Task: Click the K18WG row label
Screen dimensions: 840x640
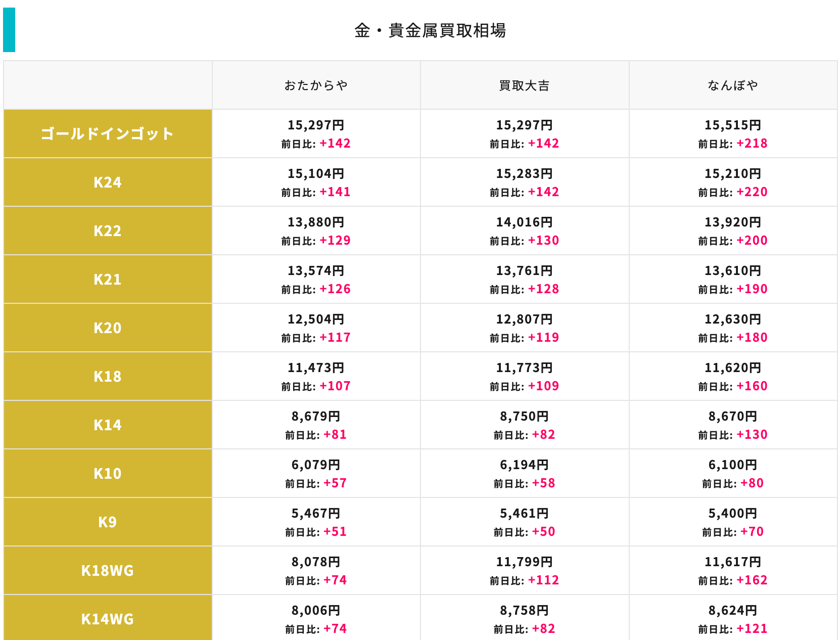Action: [108, 571]
